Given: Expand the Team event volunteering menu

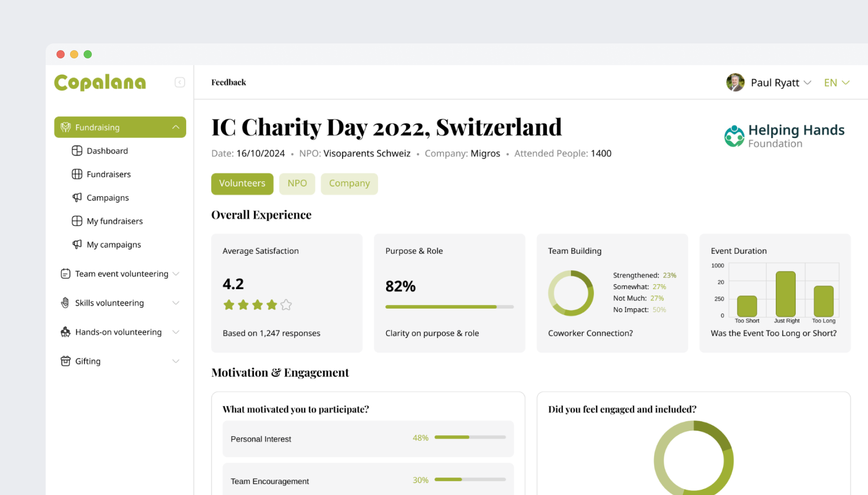Looking at the screenshot, I should coord(176,274).
